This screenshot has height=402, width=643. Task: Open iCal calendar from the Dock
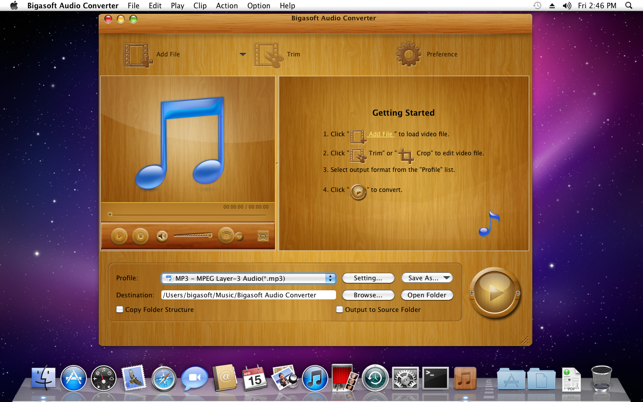tap(255, 377)
